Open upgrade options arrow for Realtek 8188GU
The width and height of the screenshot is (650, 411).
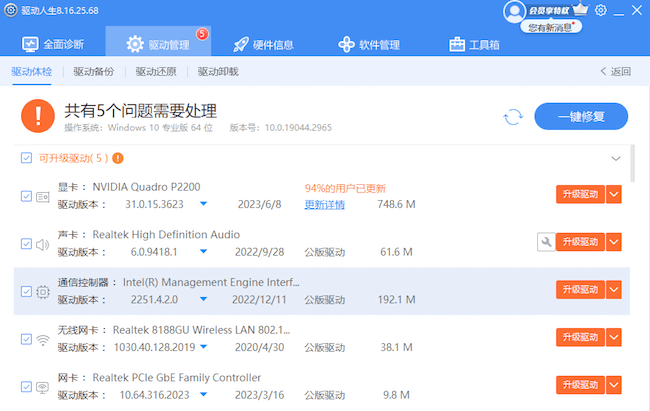[614, 337]
